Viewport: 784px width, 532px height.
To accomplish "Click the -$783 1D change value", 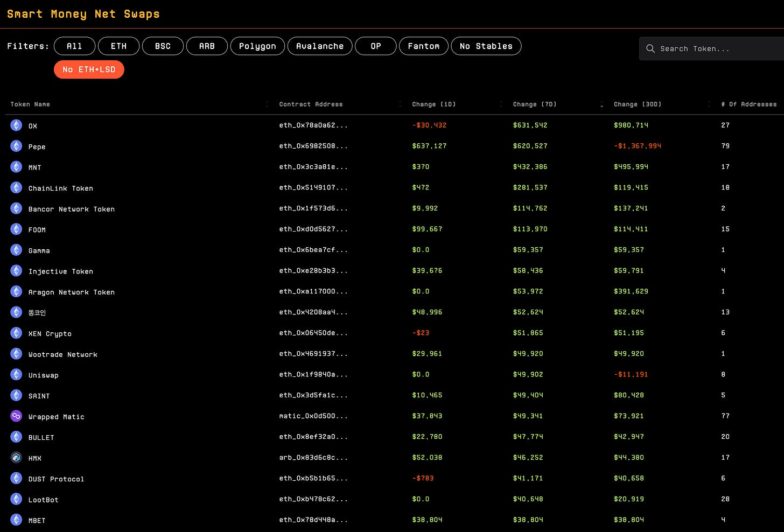I will coord(423,478).
